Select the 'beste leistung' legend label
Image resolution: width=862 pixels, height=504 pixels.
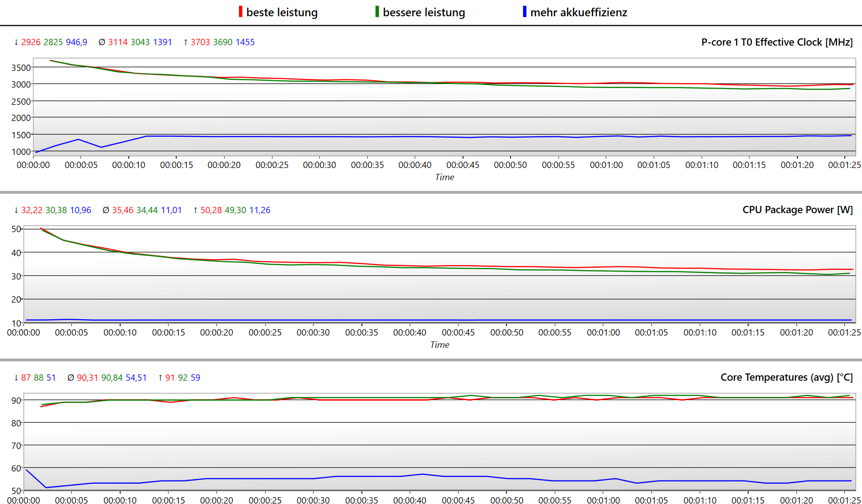coord(282,12)
